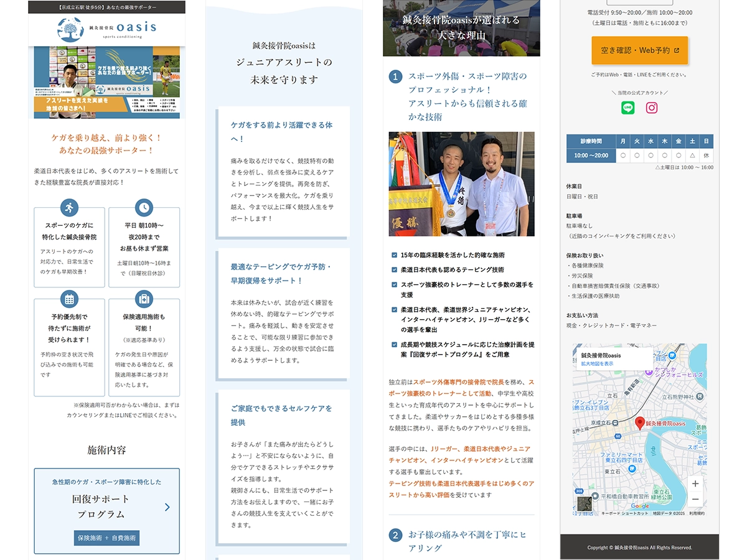Switch map to satellite view thumbnail
This screenshot has height=560, width=747.
click(x=585, y=503)
